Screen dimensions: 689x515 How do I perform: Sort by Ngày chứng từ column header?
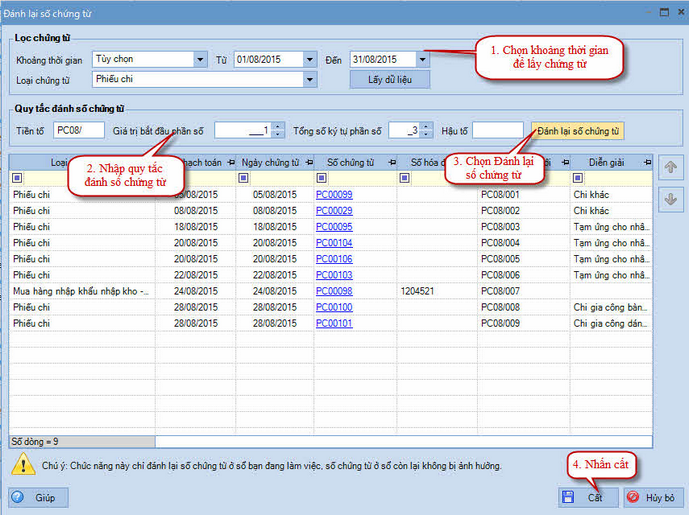[x=275, y=163]
